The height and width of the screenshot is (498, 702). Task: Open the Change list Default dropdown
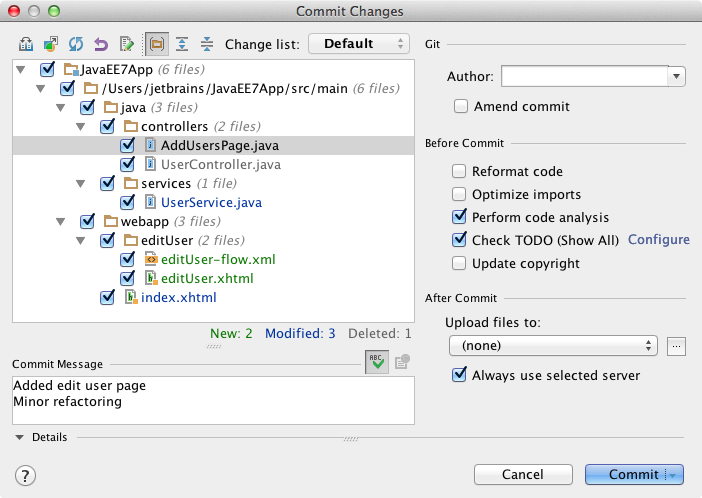[x=359, y=43]
